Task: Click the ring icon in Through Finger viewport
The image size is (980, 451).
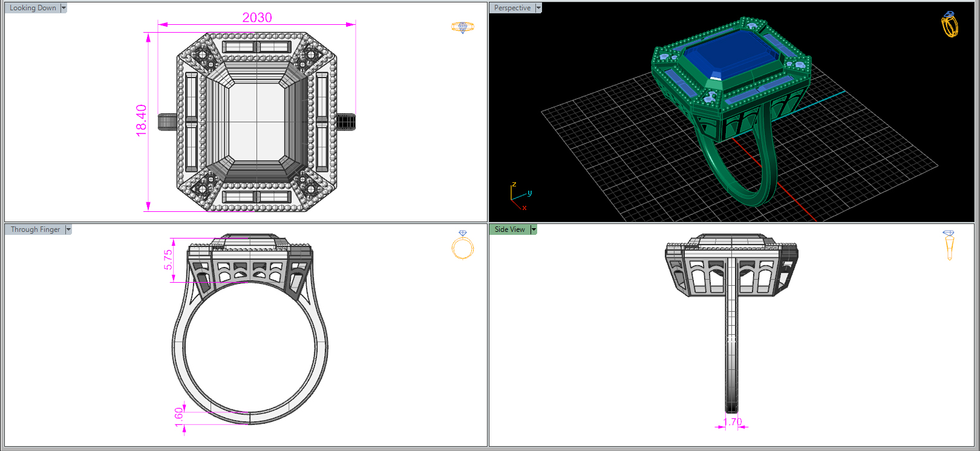Action: click(463, 245)
